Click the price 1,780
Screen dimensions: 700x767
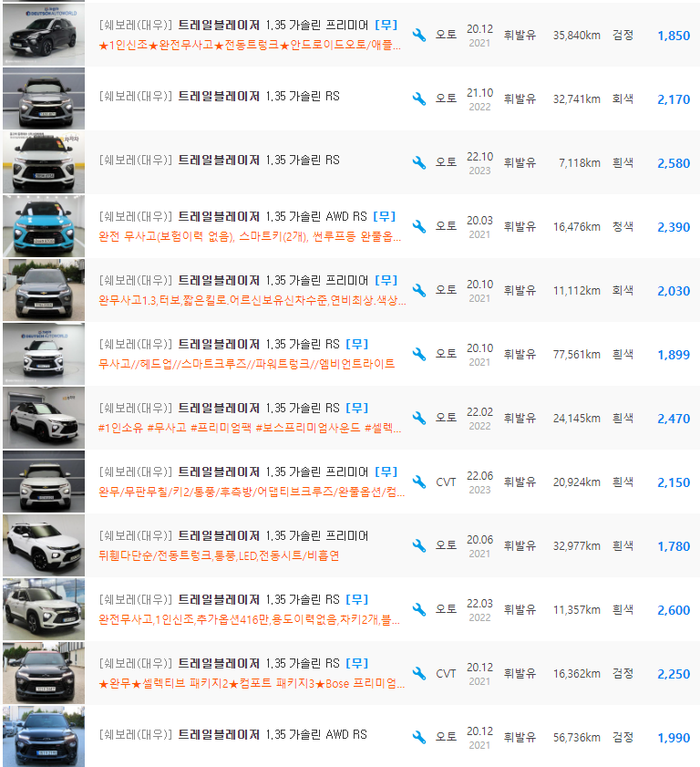pyautogui.click(x=674, y=546)
